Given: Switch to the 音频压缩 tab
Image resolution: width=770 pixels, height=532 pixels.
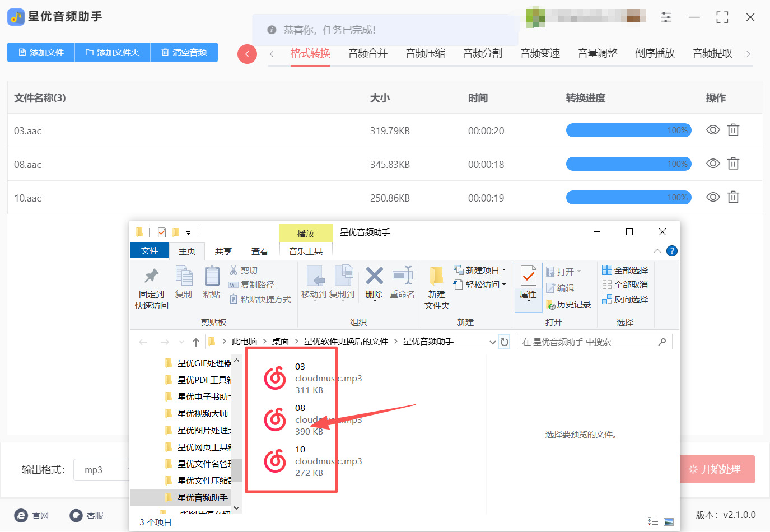Looking at the screenshot, I should click(426, 53).
